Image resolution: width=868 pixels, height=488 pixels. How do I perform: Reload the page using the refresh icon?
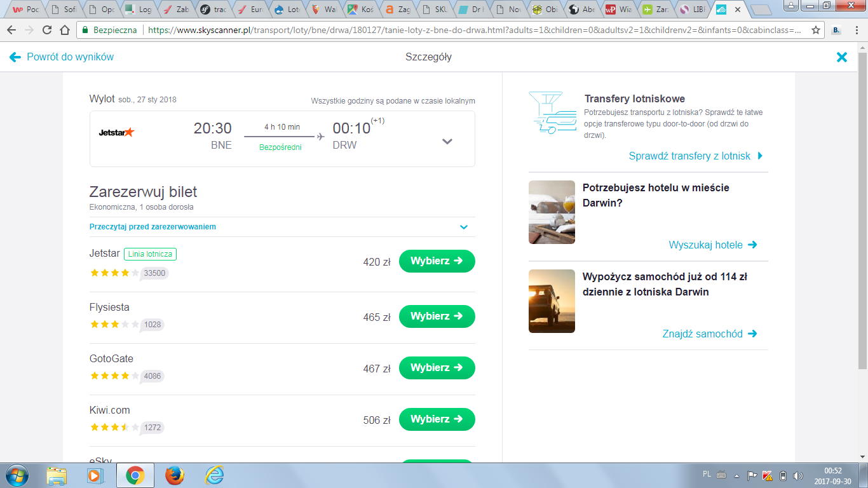(47, 30)
